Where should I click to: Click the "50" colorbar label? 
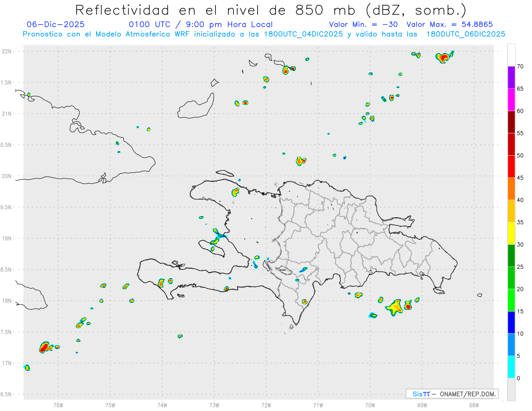[x=520, y=156]
